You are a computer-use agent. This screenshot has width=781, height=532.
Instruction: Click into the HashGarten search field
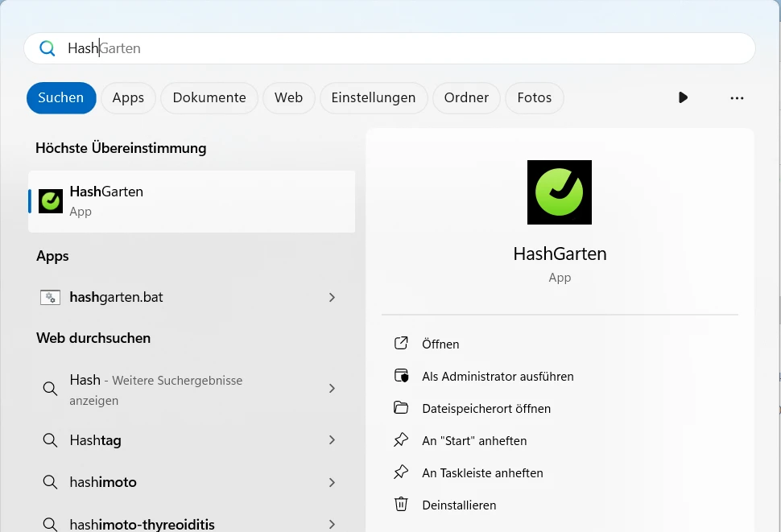coord(390,48)
